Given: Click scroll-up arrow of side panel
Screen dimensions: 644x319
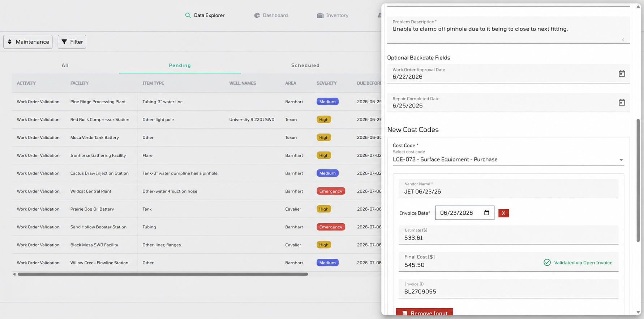Looking at the screenshot, I should coord(638,7).
